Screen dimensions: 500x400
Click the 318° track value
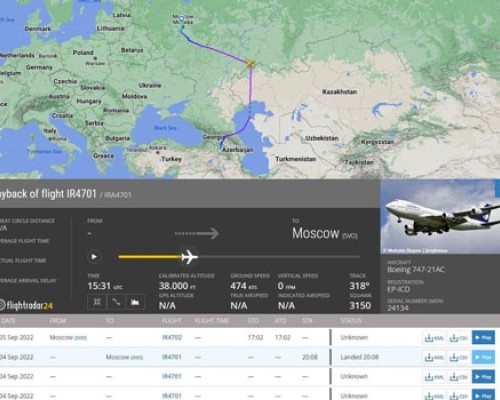[360, 286]
